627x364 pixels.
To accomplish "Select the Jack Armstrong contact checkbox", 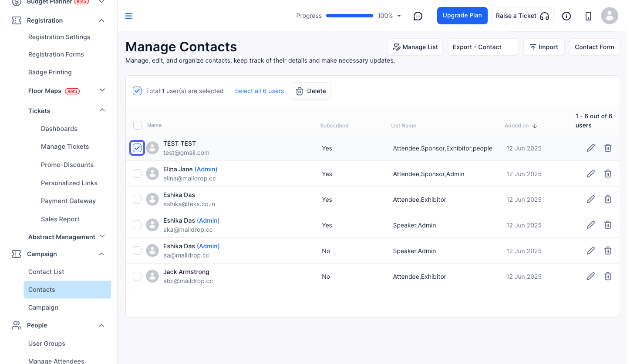I will point(137,277).
